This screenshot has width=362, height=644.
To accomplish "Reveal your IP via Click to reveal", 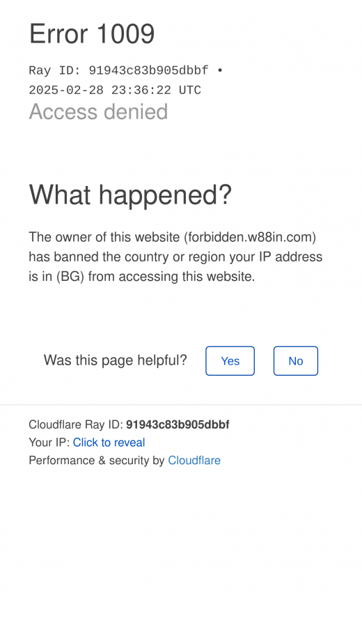I will (109, 443).
